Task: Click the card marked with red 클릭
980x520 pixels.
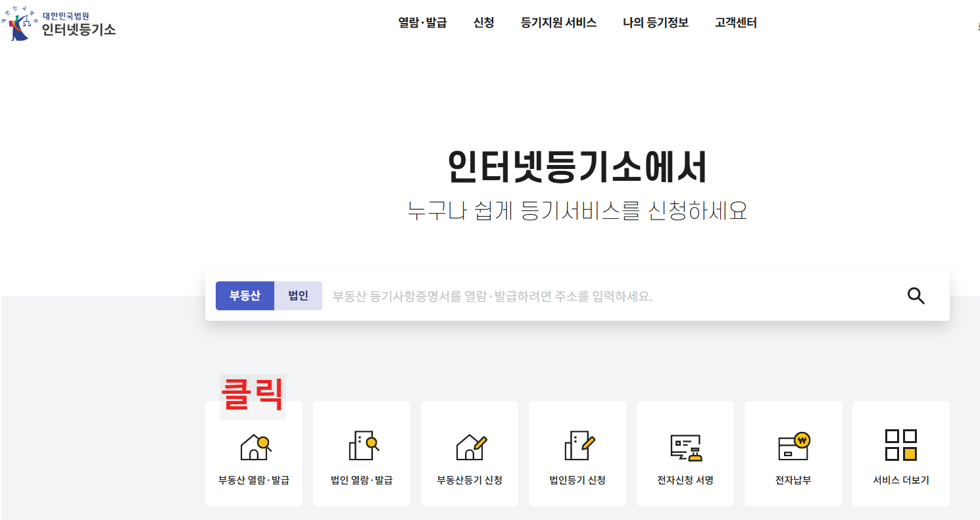Action: (254, 454)
